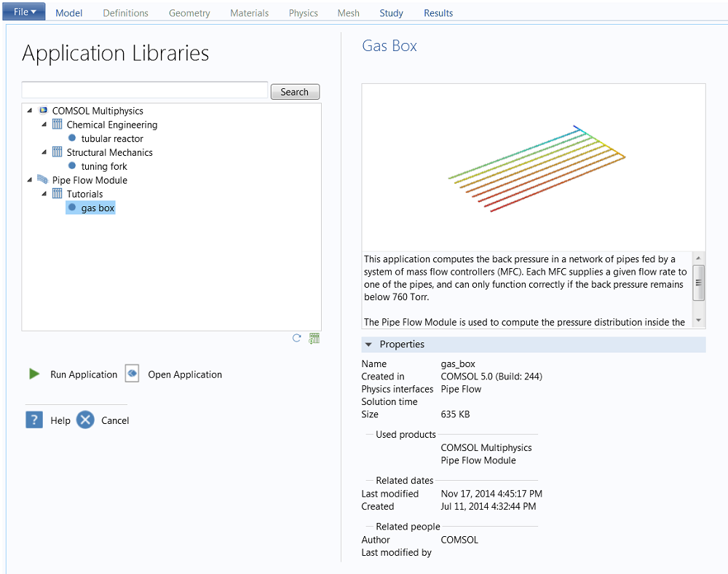Click the gas box pipe network preview
Image resolution: width=728 pixels, height=574 pixels.
(537, 168)
